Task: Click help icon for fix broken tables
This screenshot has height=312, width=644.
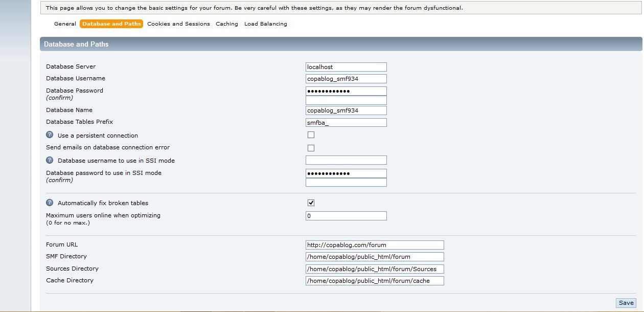Action: click(50, 203)
